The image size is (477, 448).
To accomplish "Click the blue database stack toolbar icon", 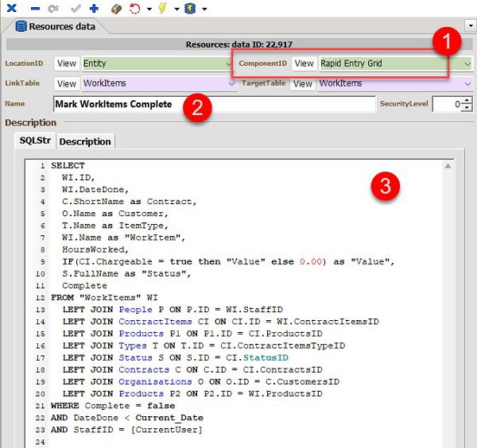I will pos(191,8).
